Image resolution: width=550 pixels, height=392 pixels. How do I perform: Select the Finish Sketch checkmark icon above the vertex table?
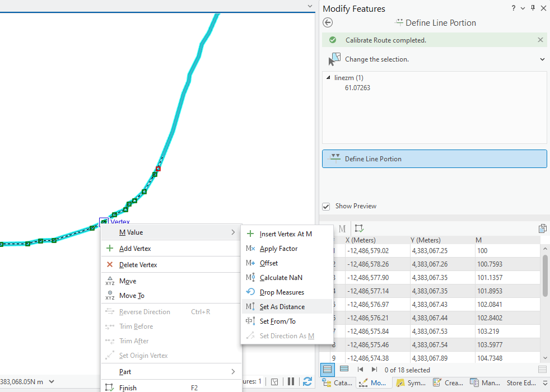point(359,228)
